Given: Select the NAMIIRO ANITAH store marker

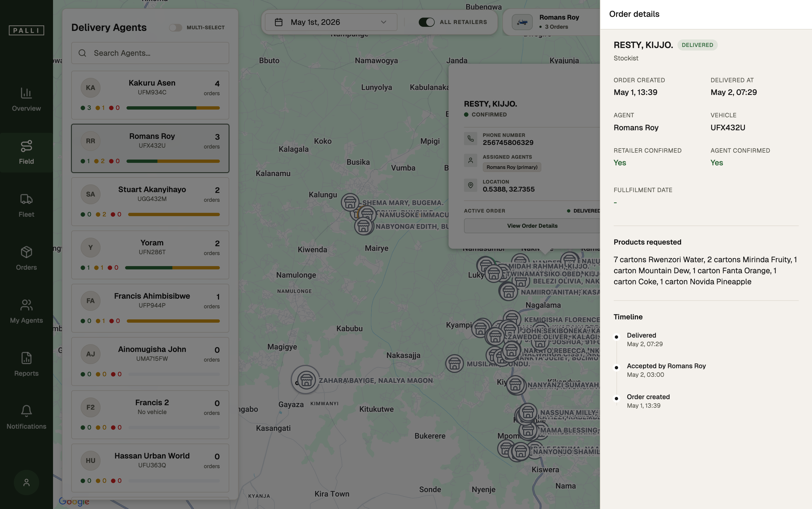Looking at the screenshot, I should [508, 292].
